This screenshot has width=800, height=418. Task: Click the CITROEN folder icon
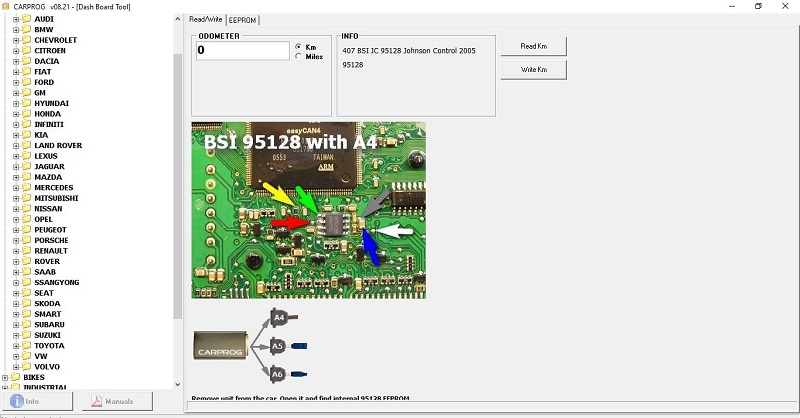[x=27, y=51]
